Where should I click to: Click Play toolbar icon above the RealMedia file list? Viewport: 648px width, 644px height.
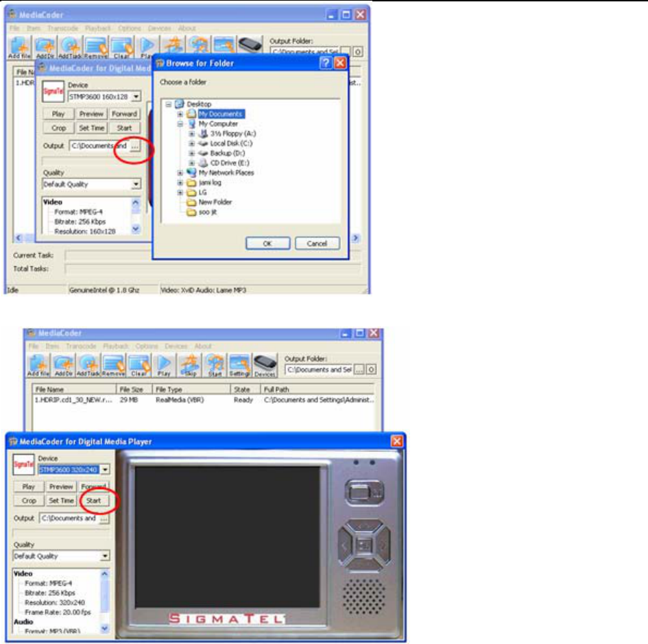point(164,366)
